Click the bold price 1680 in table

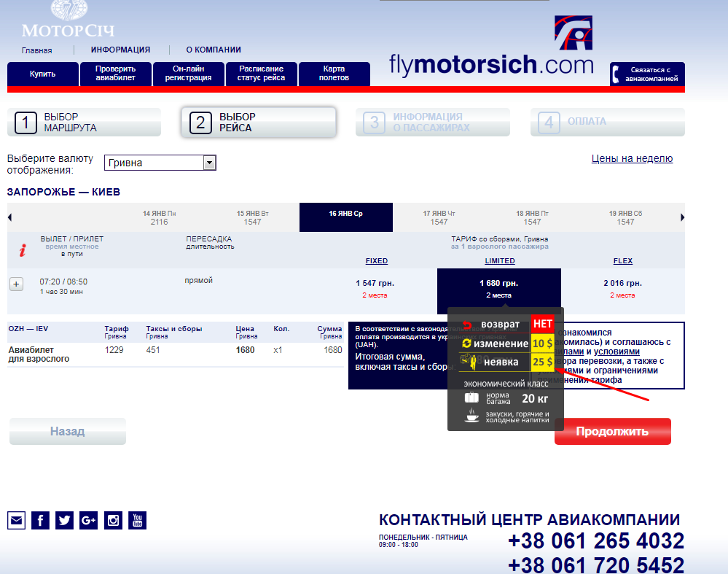click(245, 350)
